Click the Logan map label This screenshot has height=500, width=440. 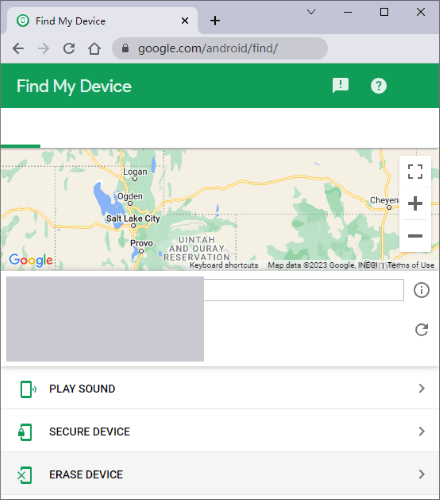135,172
